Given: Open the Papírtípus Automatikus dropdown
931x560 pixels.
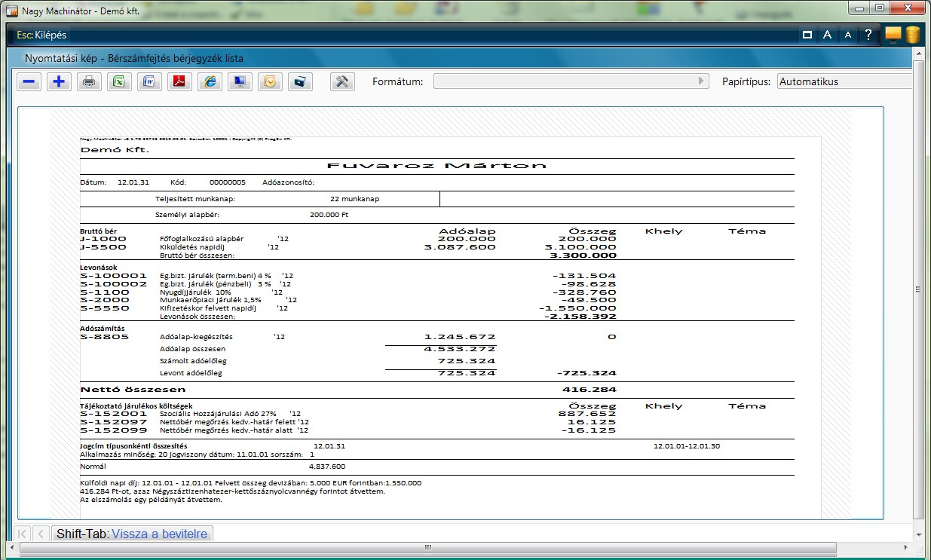Looking at the screenshot, I should tap(844, 81).
